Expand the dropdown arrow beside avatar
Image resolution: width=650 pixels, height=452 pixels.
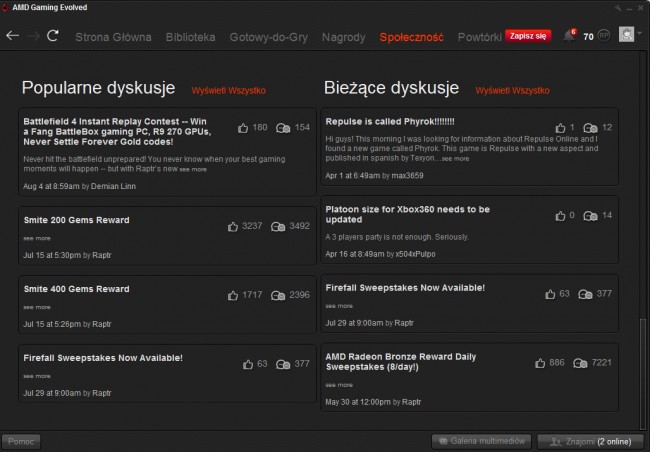[x=640, y=34]
